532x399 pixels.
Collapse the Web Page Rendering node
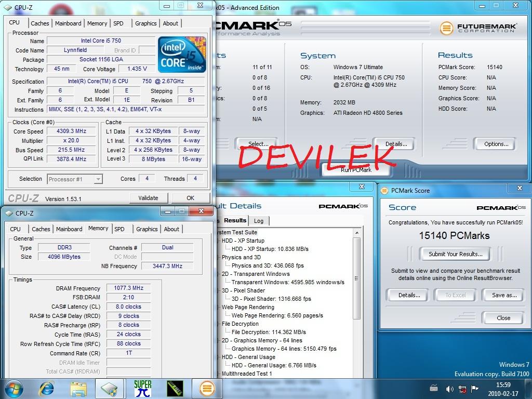point(219,307)
